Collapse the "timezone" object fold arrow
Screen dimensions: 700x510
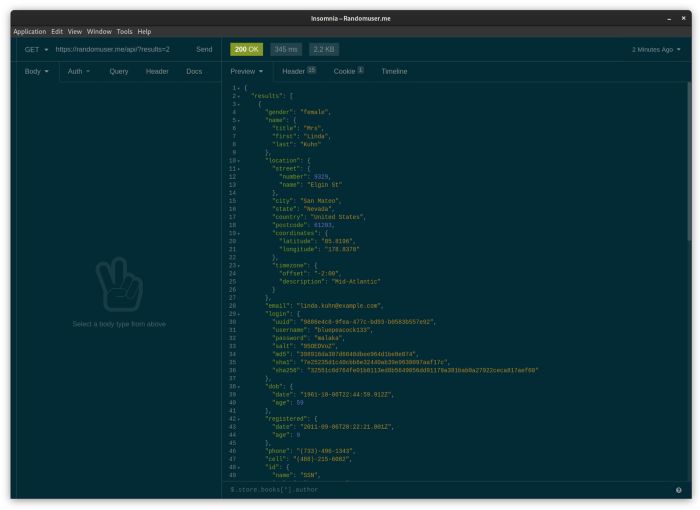pyautogui.click(x=239, y=266)
